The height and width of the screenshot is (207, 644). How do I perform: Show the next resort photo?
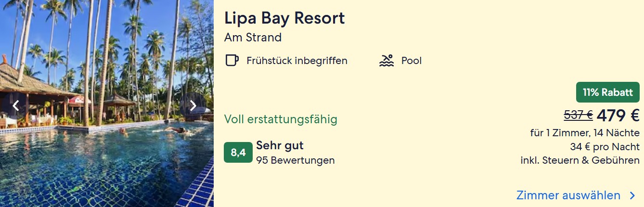tap(193, 105)
